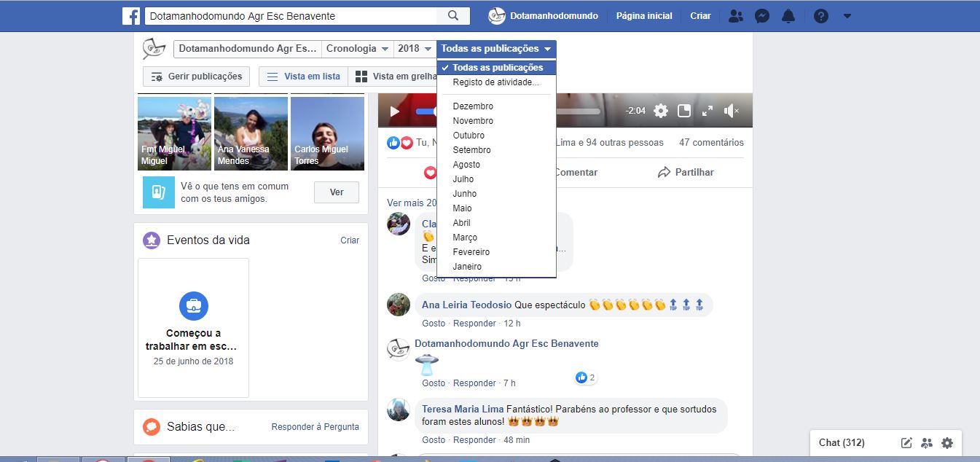
Task: Click the blue common-friends card icon
Action: click(x=159, y=192)
